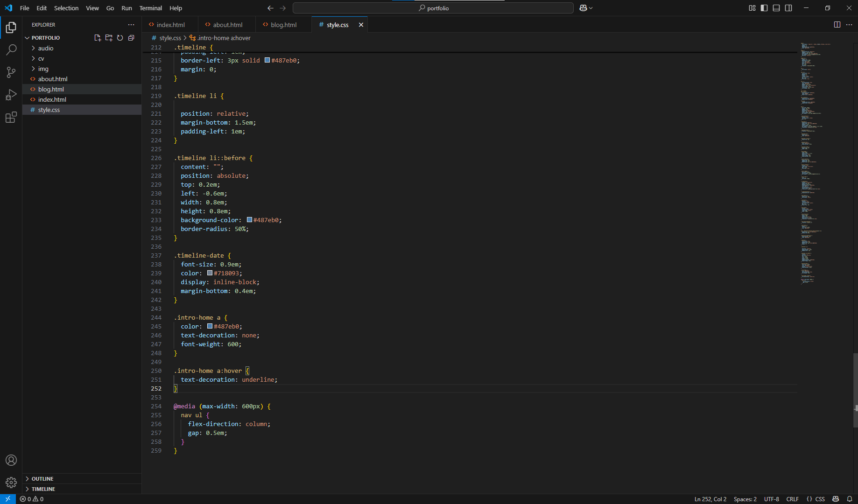Open the Go menu

coord(110,8)
